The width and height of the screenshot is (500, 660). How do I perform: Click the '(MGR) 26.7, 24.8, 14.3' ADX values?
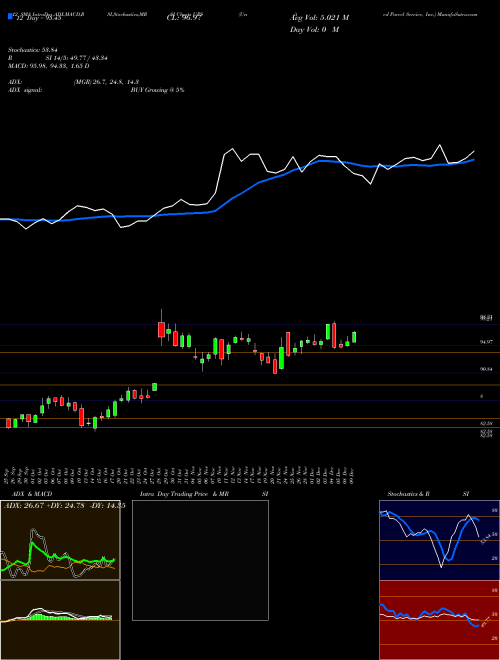click(x=106, y=82)
